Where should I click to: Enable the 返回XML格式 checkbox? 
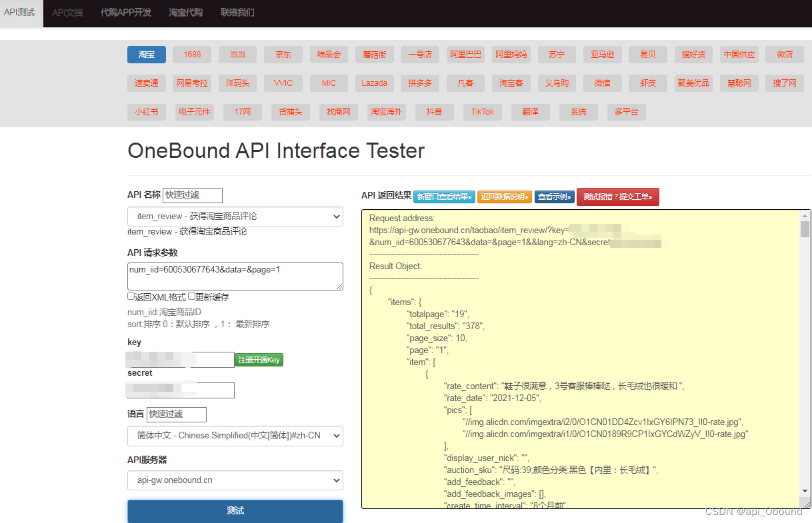(x=131, y=296)
